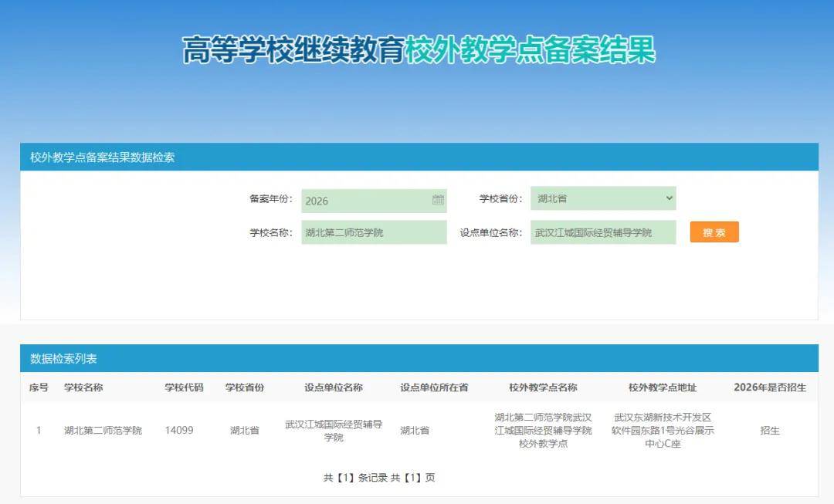Open the 学校省份 dropdown showing 湖北省
The image size is (834, 504).
coord(603,198)
